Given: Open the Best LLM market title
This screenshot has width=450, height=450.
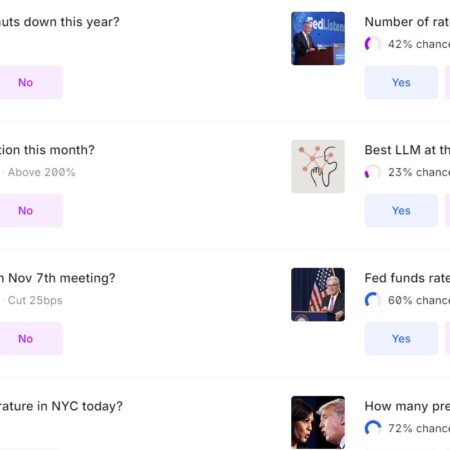Looking at the screenshot, I should coord(407,150).
